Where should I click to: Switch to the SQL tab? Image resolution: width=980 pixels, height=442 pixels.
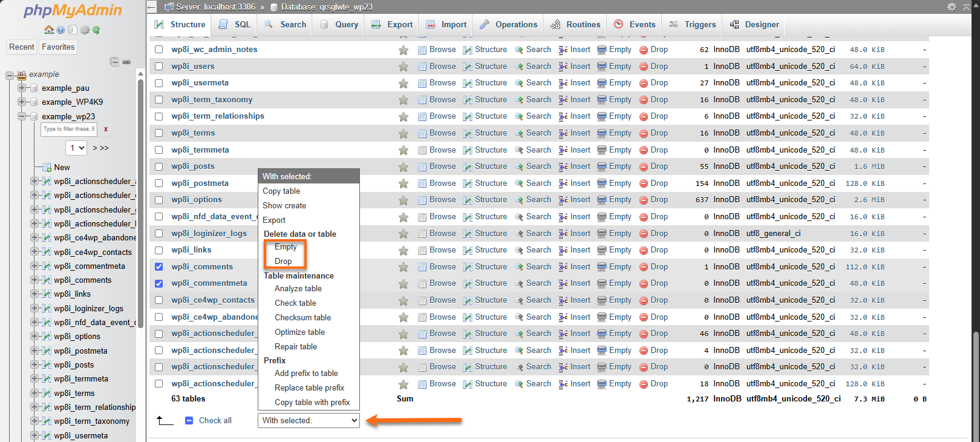tap(235, 25)
